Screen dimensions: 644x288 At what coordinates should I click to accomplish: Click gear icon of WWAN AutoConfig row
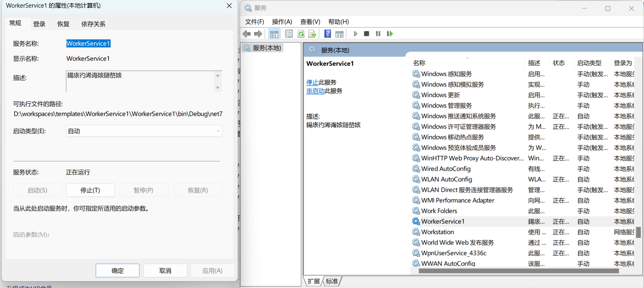416,263
